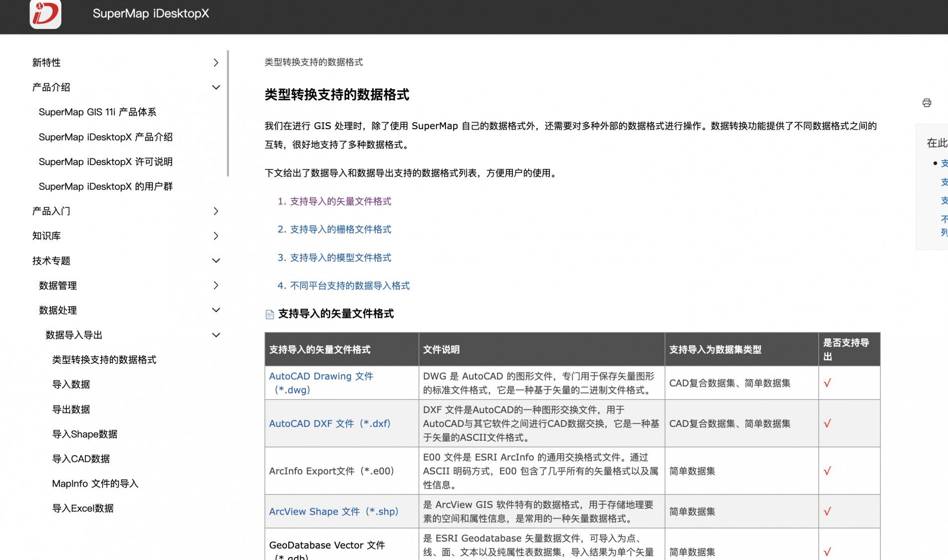
Task: Open the 导入Excel数据 sidebar item
Action: [x=83, y=508]
